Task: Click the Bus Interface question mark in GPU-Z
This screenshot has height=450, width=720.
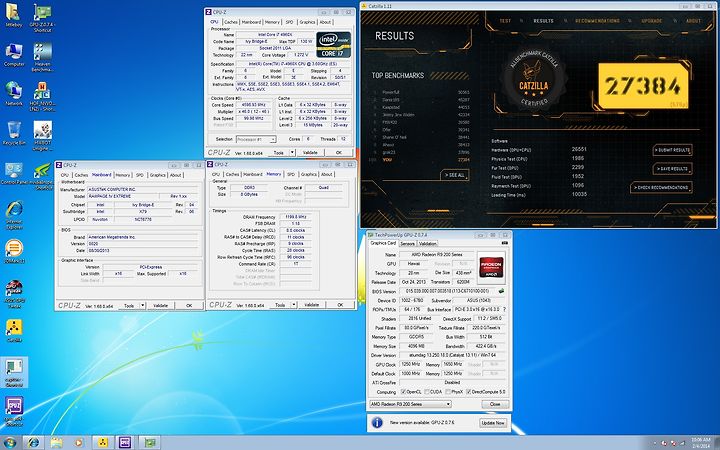Action: point(504,309)
